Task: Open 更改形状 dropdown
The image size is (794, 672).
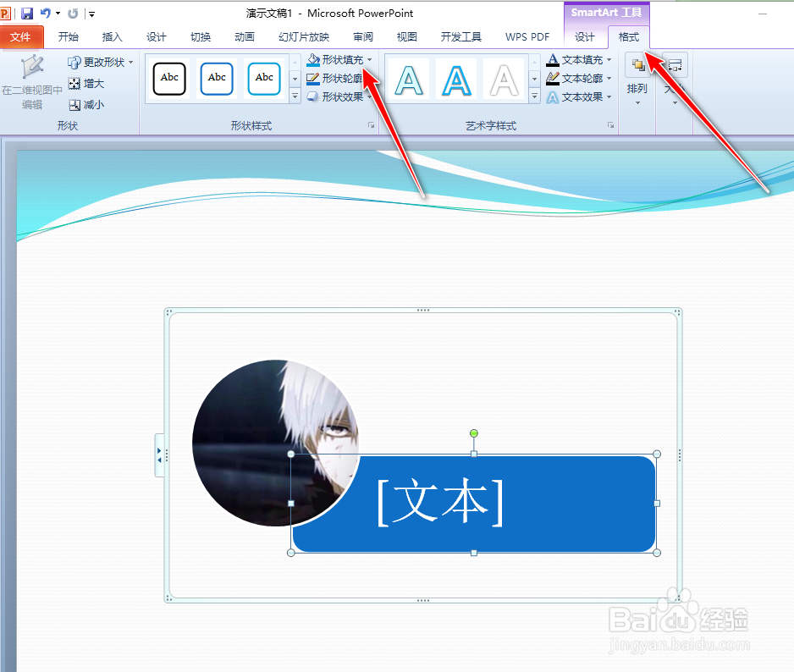Action: click(x=101, y=63)
